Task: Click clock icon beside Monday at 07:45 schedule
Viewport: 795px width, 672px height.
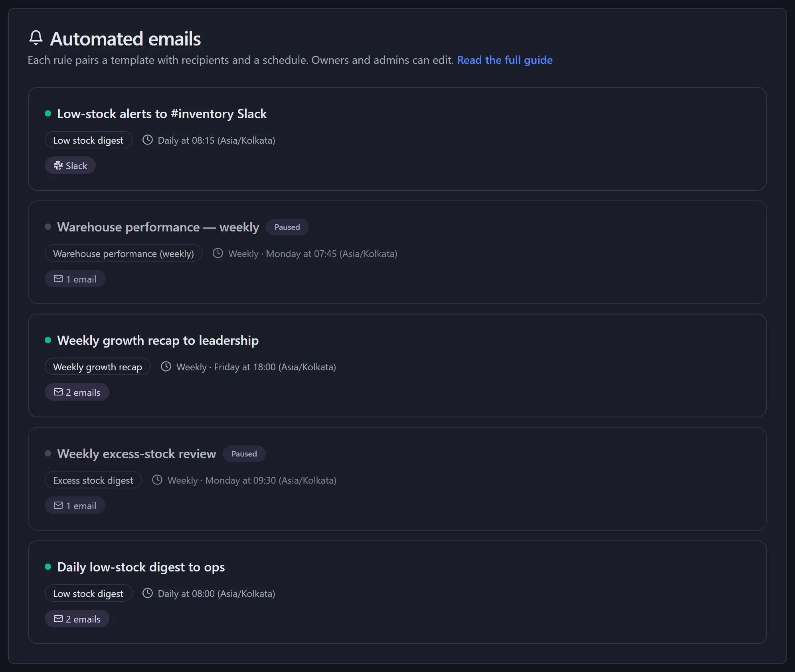Action: point(218,253)
